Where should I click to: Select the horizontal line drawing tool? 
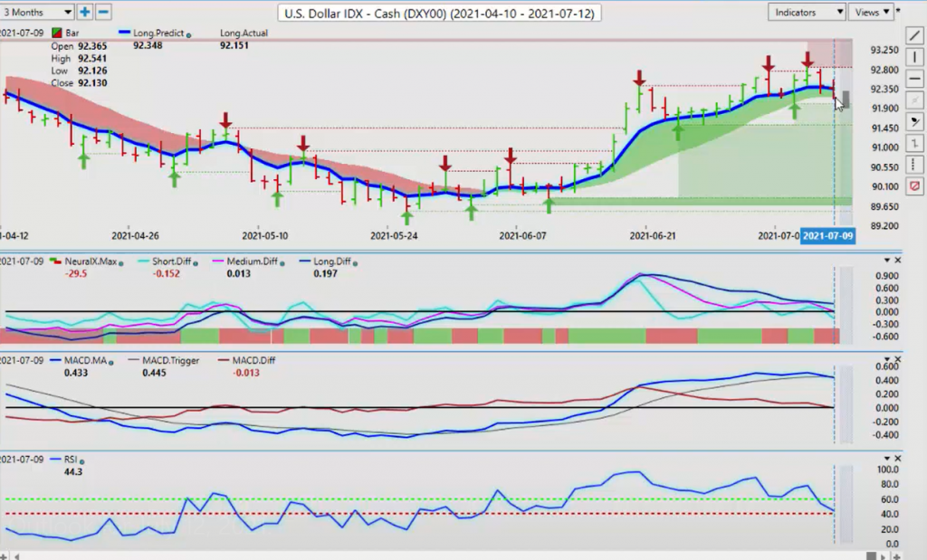tap(914, 79)
